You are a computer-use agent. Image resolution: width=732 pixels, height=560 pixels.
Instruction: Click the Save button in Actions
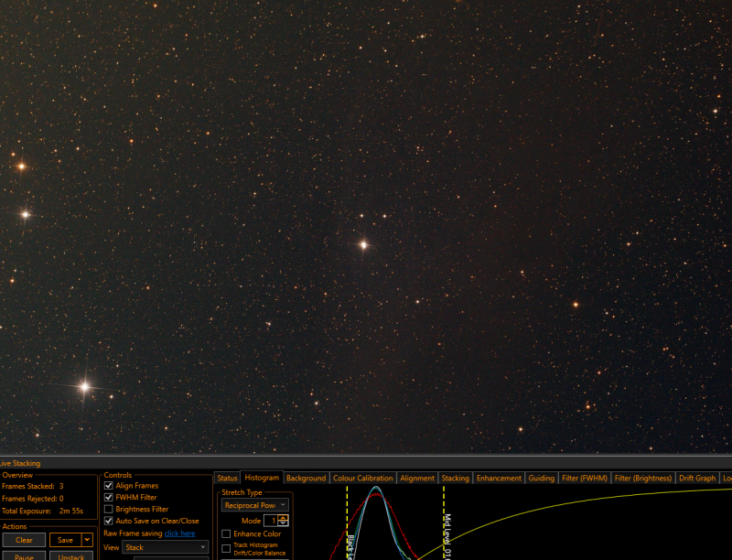65,540
